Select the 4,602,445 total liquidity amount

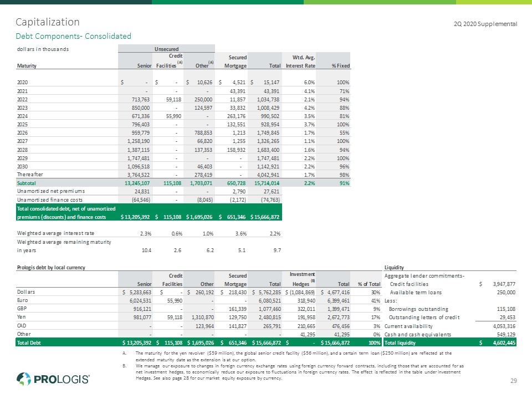pyautogui.click(x=504, y=342)
